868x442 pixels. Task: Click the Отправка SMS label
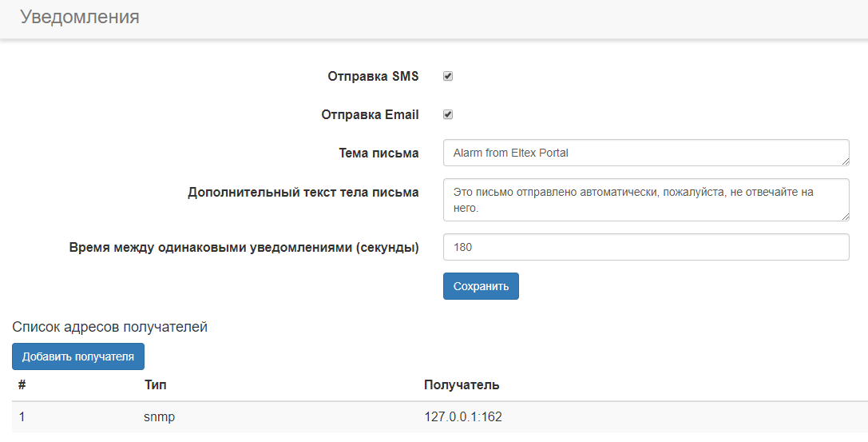tap(373, 77)
